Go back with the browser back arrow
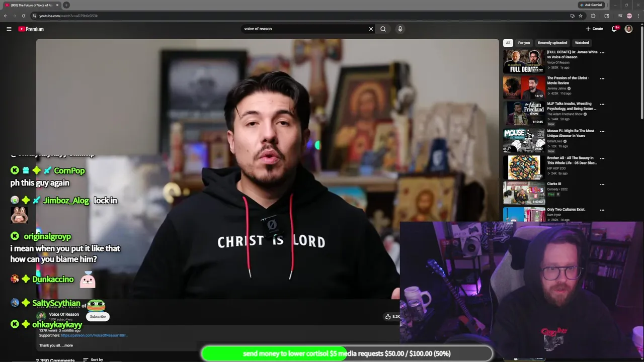This screenshot has width=644, height=362. point(6,16)
